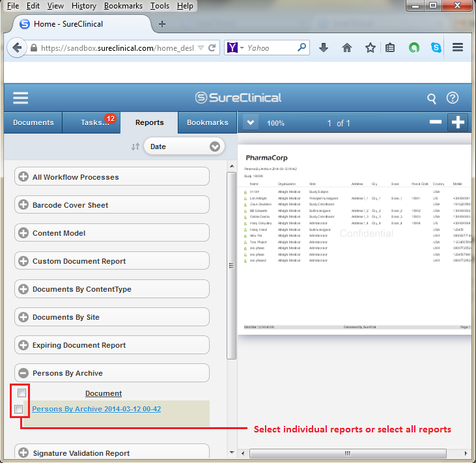476x463 pixels.
Task: Open the File menu
Action: (x=13, y=6)
